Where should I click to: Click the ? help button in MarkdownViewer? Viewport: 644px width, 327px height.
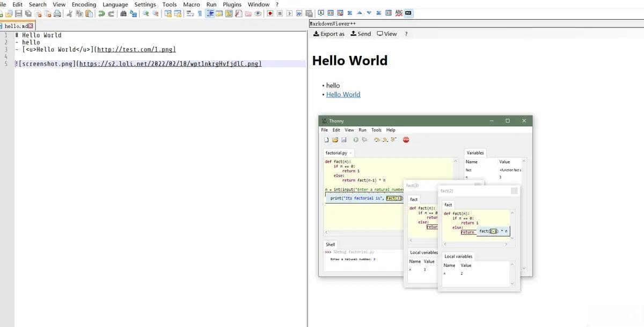click(x=406, y=34)
